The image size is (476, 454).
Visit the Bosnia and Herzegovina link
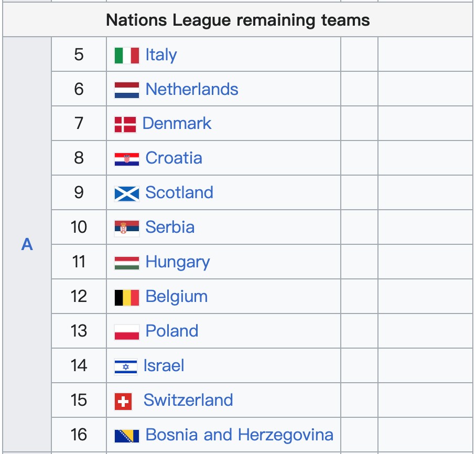239,435
